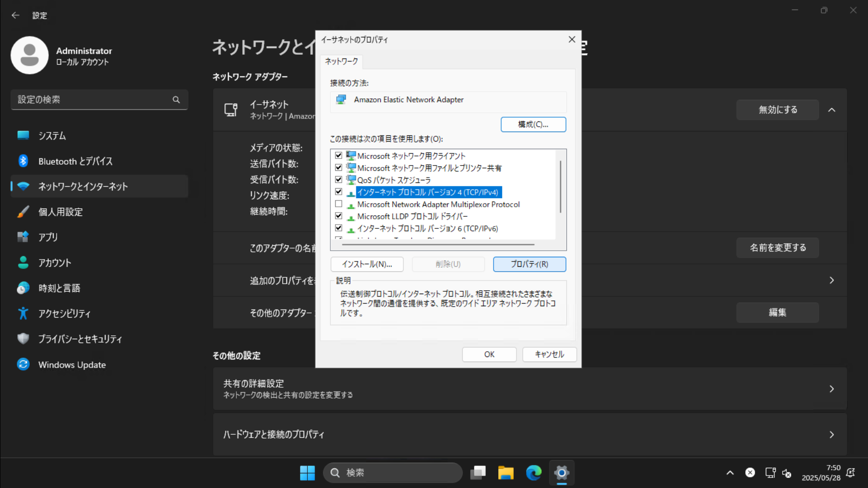Click the search magnifier in settings search box

coord(176,100)
